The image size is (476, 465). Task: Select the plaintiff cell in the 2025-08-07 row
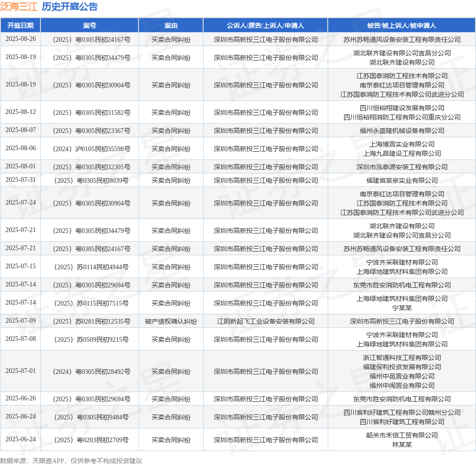pyautogui.click(x=265, y=131)
